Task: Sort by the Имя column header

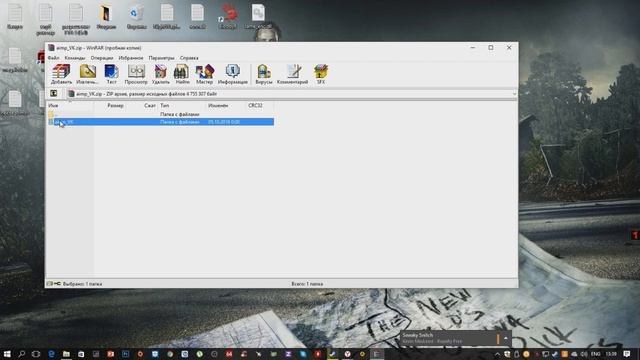Action: click(70, 105)
